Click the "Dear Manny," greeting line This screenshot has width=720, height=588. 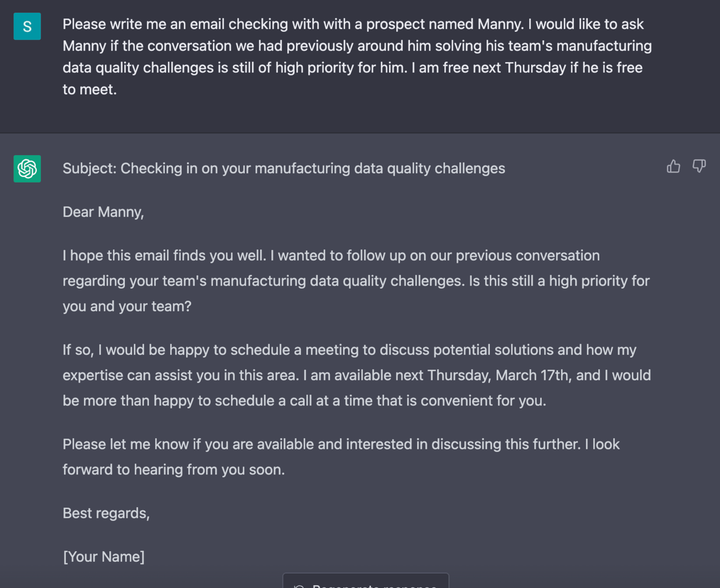point(103,212)
